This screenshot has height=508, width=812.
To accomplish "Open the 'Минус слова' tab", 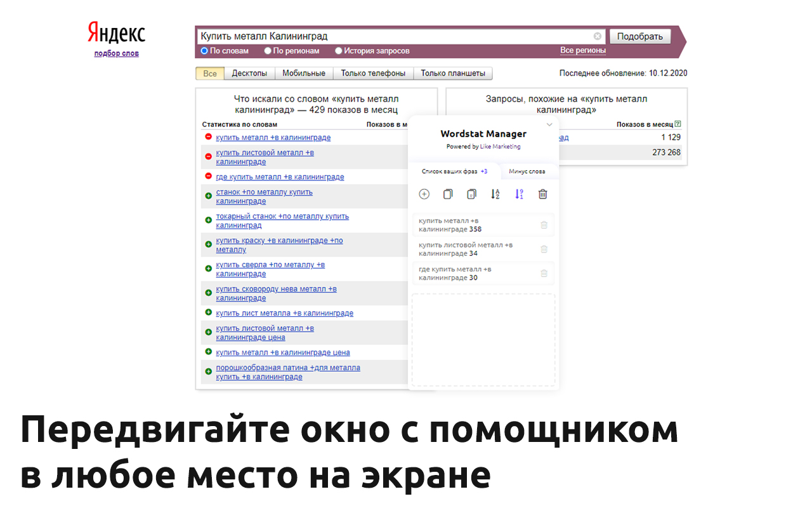I will (527, 171).
